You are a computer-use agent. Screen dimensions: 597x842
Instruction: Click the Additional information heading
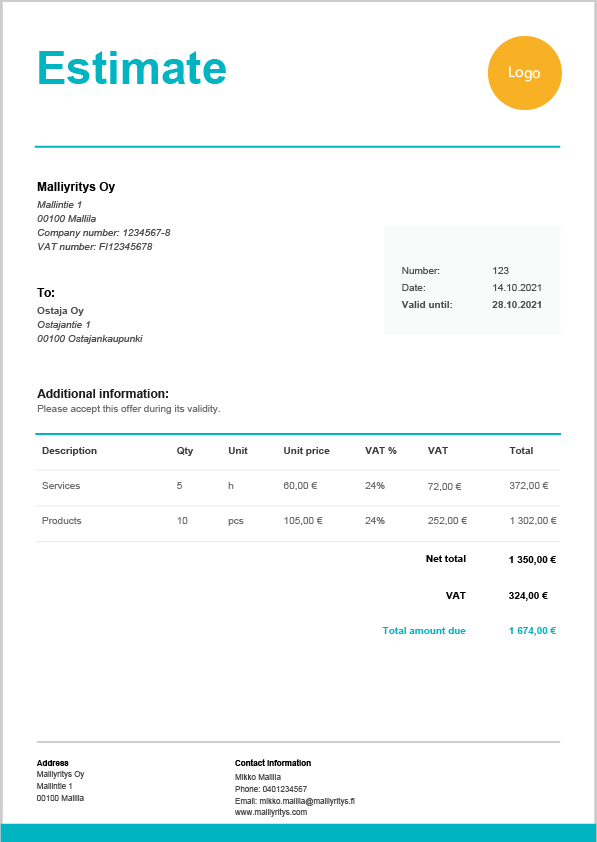103,394
